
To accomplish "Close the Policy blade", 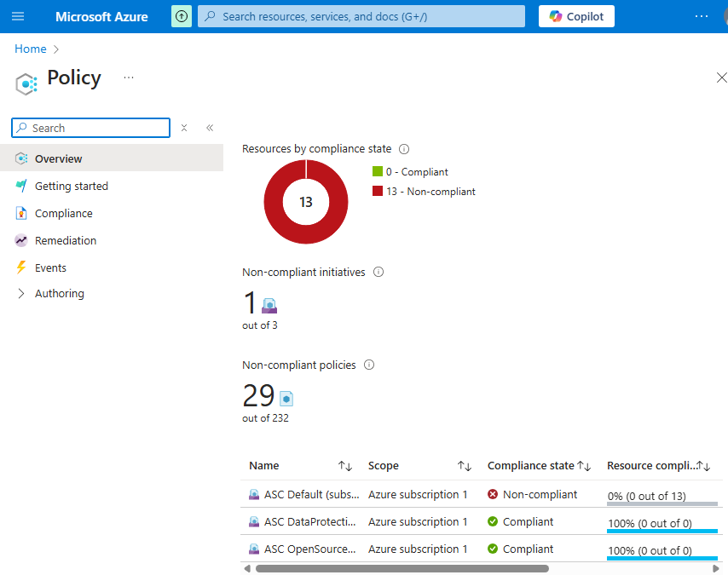I will [721, 78].
